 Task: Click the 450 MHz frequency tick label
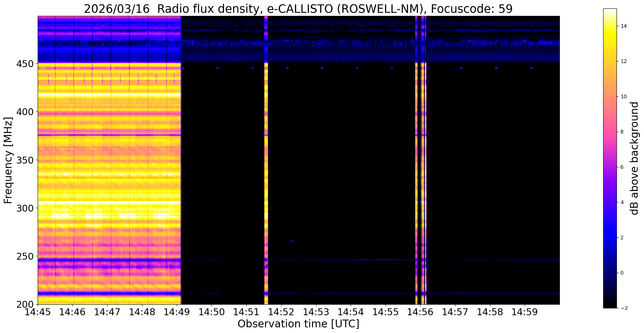tap(25, 64)
